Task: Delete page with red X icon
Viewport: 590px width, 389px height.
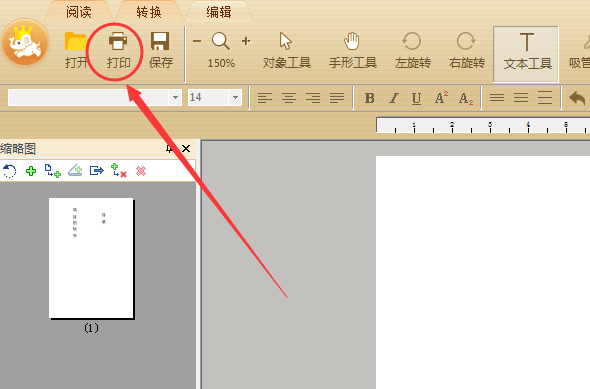Action: click(x=141, y=171)
